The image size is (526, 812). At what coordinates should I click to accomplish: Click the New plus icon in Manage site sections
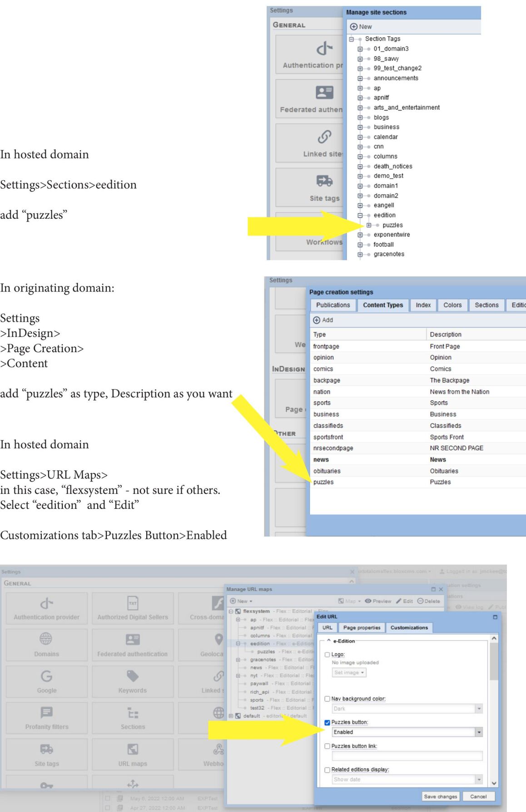[x=354, y=27]
